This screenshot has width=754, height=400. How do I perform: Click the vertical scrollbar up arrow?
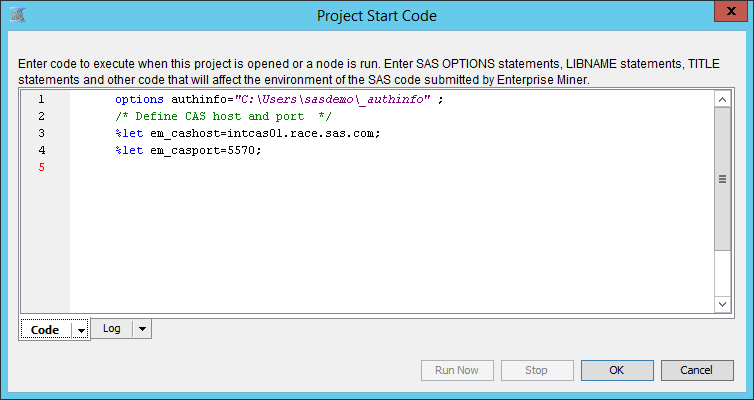coord(723,98)
